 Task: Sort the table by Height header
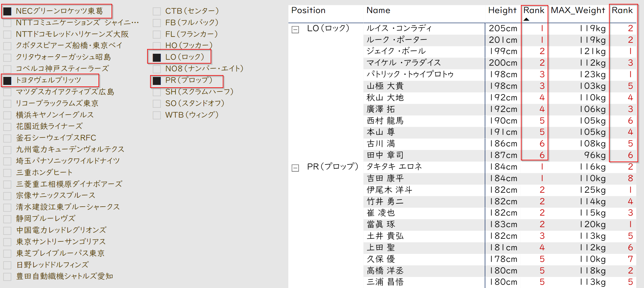503,10
